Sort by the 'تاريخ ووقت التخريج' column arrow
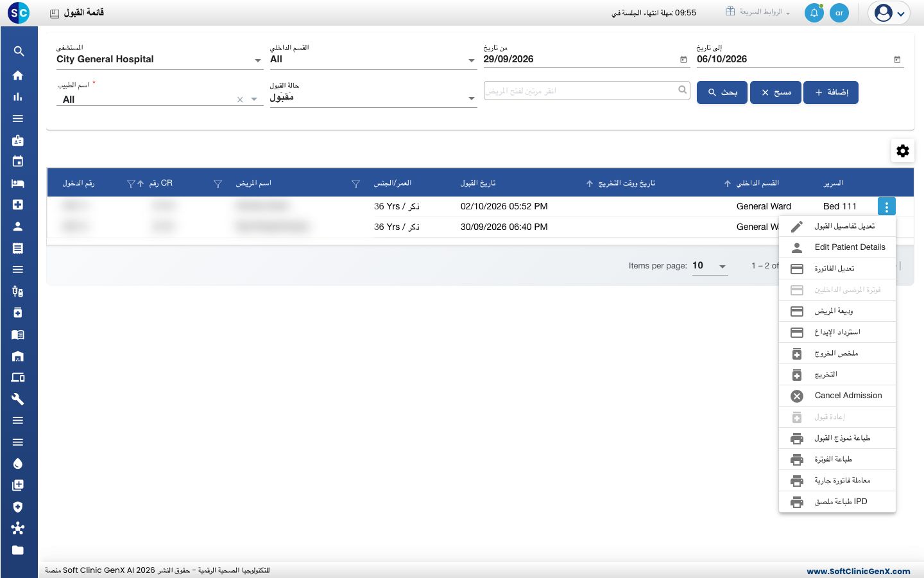The image size is (924, 578). point(590,184)
